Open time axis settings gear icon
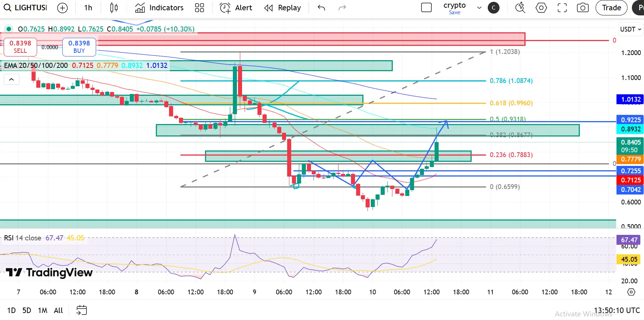Viewport: 644px width, 320px height. pos(631,292)
